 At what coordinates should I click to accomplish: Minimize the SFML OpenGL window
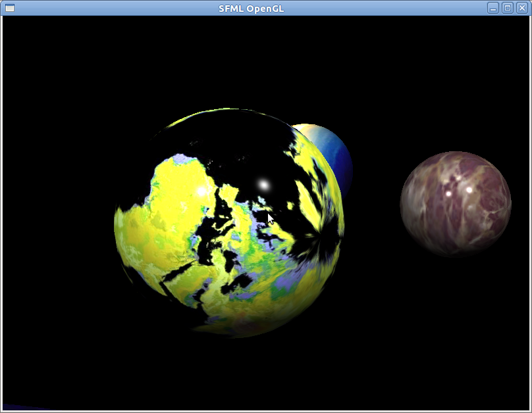pos(493,8)
